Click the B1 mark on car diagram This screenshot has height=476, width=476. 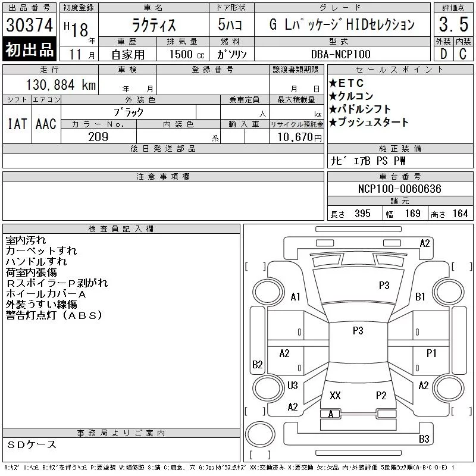pyautogui.click(x=420, y=296)
